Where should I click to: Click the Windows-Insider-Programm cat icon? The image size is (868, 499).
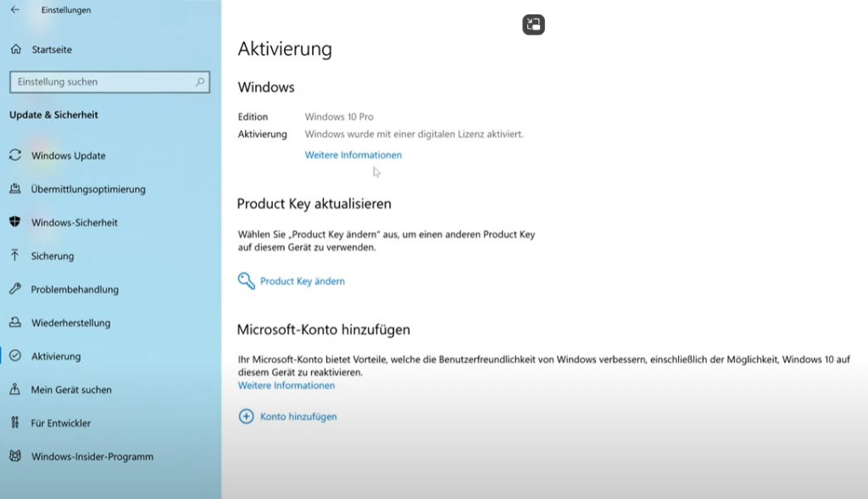coord(14,457)
